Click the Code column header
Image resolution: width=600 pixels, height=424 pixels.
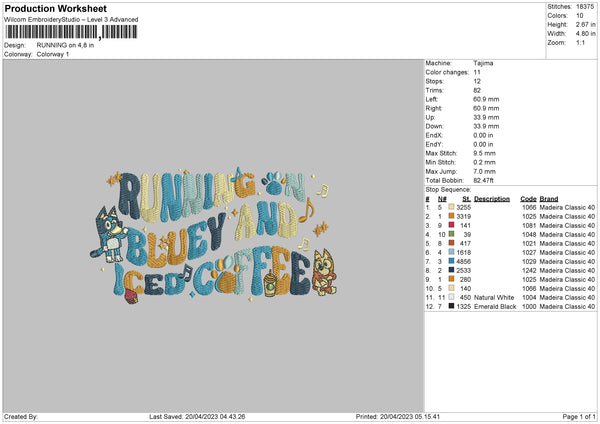point(528,199)
